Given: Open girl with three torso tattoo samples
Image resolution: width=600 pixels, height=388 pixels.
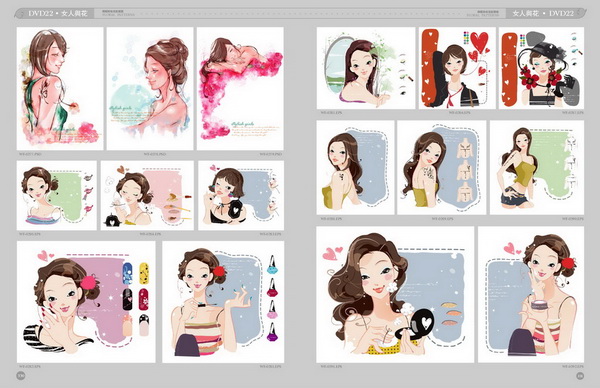Looking at the screenshot, I should [442, 168].
